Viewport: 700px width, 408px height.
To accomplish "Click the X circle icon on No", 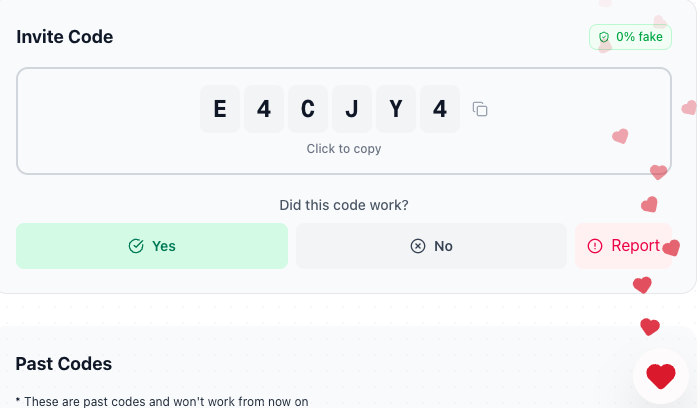I will coord(418,246).
